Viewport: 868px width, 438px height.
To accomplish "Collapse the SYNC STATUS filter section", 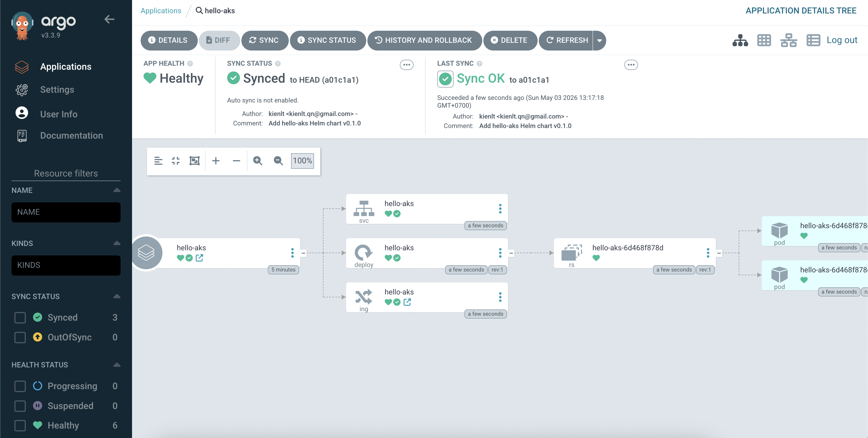I will click(x=117, y=296).
